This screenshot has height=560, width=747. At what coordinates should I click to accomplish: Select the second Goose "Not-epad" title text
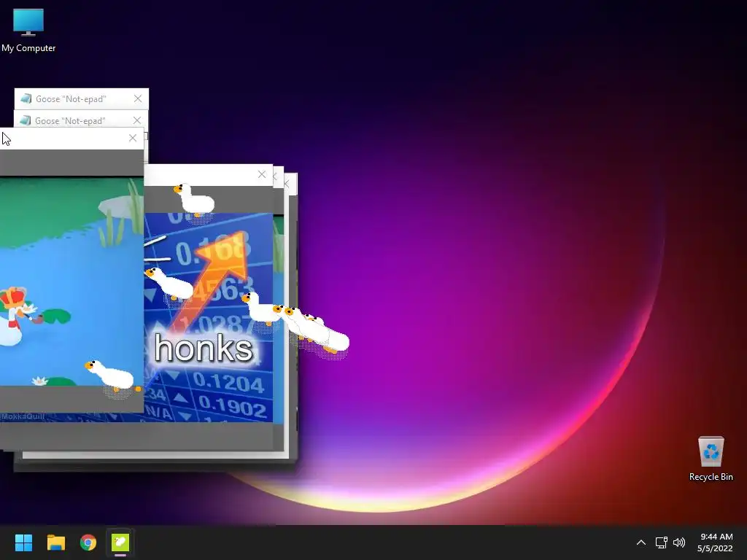tap(71, 121)
